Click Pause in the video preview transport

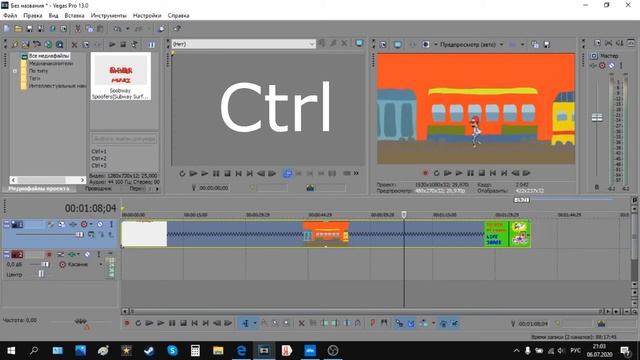click(470, 173)
